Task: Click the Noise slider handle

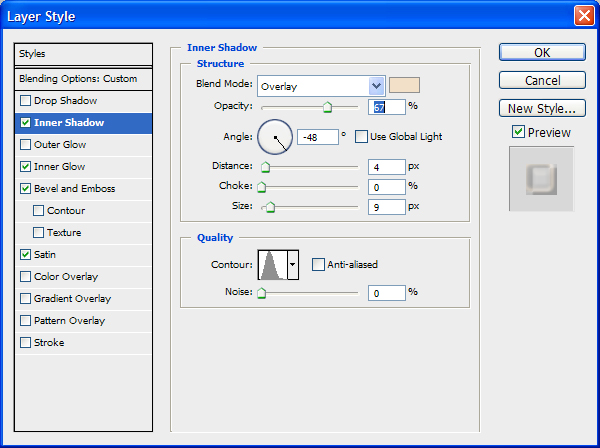Action: [262, 293]
